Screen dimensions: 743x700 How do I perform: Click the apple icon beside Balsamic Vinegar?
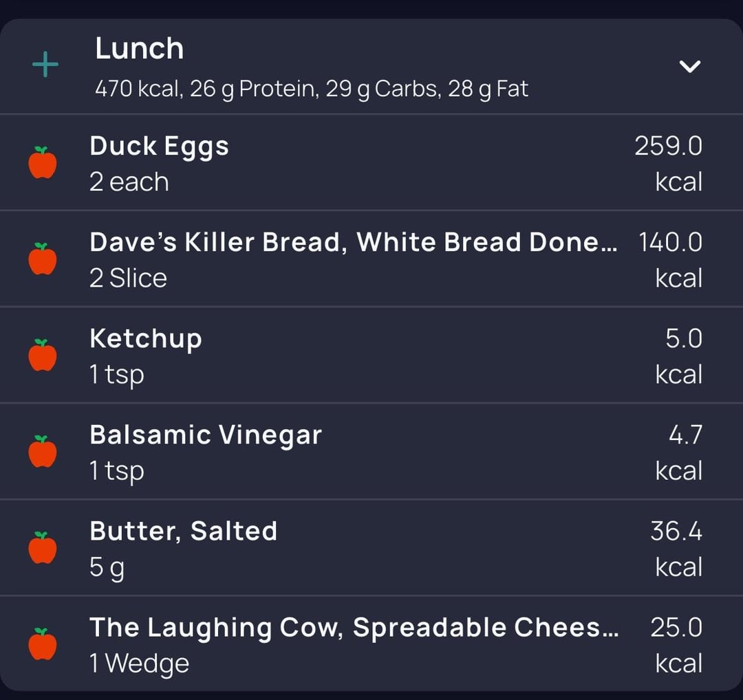[43, 452]
